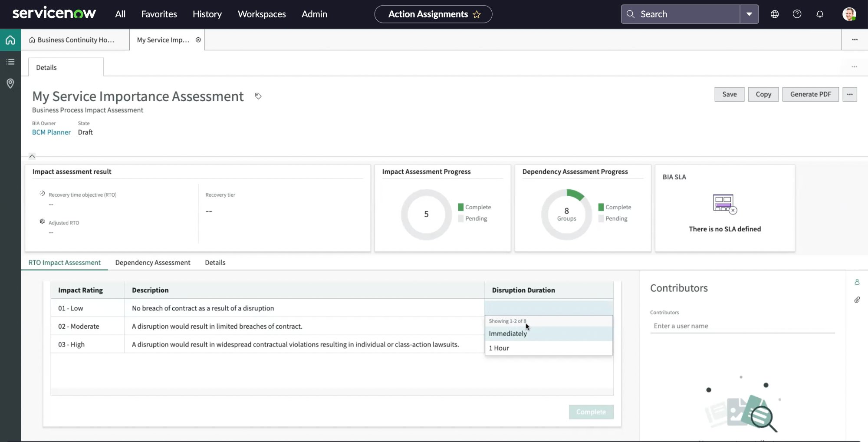Open the lower Details tab

pyautogui.click(x=215, y=262)
